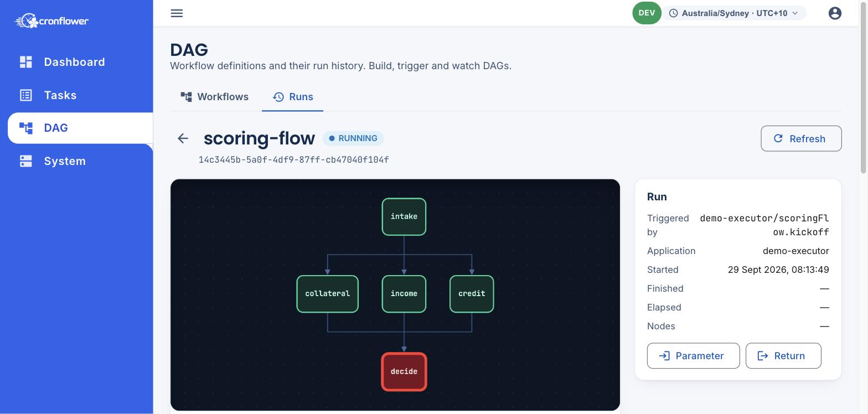The image size is (868, 414).
Task: Click the Dashboard grid icon in sidebar
Action: [26, 62]
